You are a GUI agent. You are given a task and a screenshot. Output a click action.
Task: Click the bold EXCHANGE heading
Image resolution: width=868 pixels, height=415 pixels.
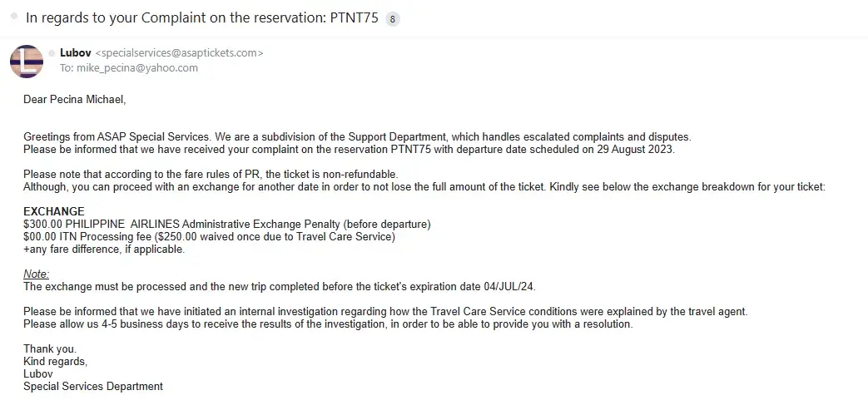coord(53,211)
